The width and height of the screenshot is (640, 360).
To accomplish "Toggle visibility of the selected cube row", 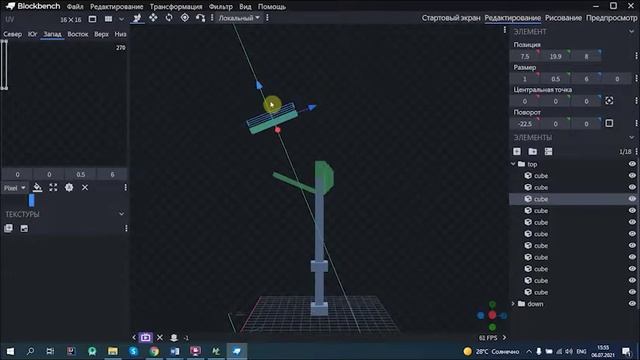I will click(632, 199).
